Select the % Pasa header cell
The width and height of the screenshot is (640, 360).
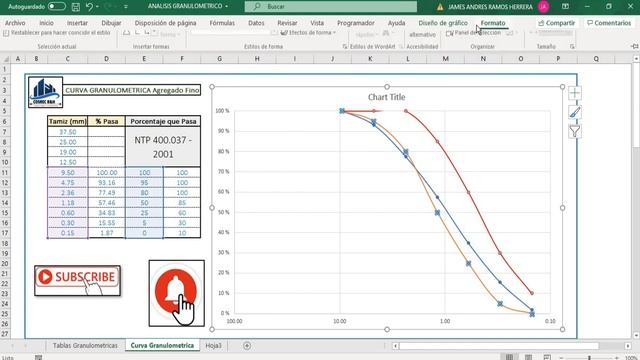107,121
